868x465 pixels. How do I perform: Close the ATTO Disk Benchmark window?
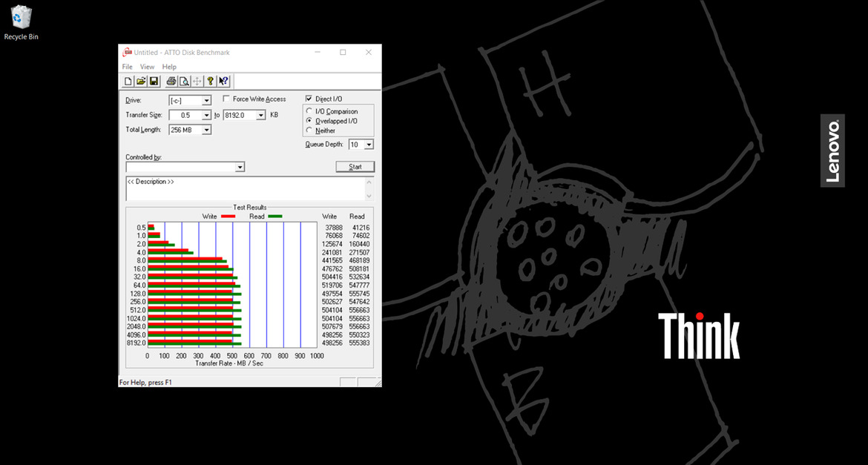[369, 53]
